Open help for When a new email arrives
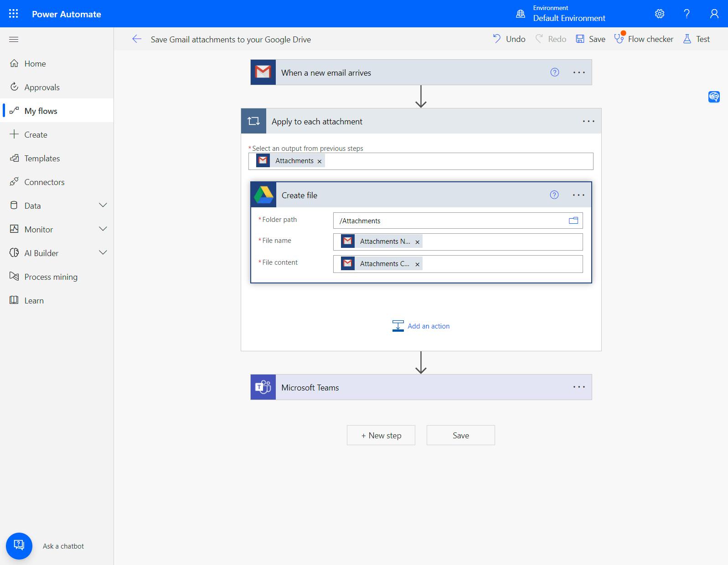This screenshot has width=728, height=565. 555,72
